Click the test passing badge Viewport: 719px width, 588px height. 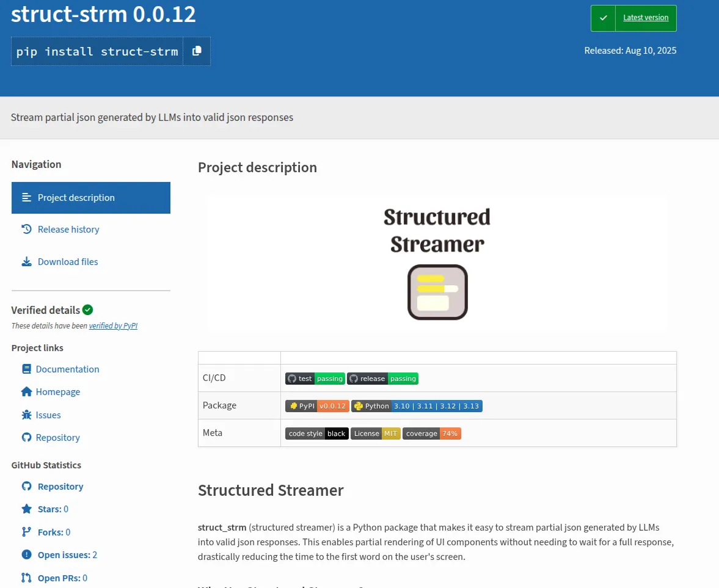(315, 379)
